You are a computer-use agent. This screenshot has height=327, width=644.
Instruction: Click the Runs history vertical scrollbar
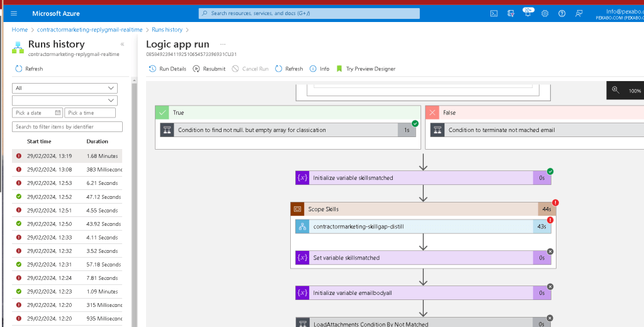click(134, 203)
